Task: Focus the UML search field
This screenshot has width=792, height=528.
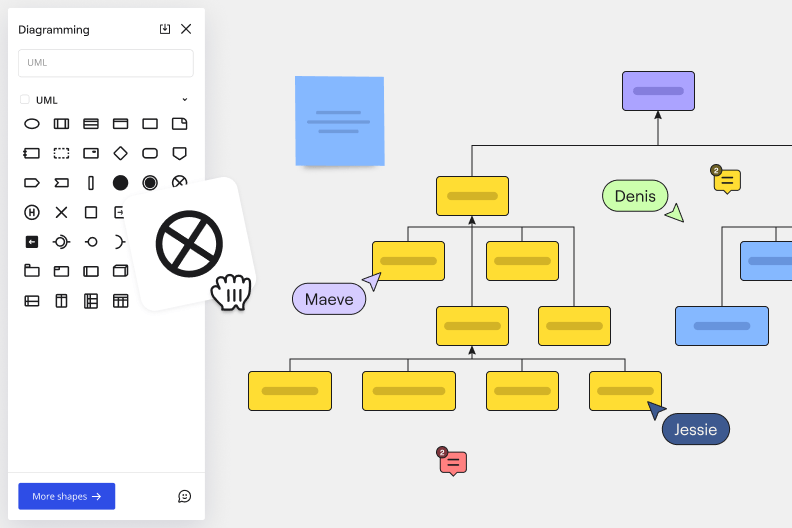Action: coord(105,63)
